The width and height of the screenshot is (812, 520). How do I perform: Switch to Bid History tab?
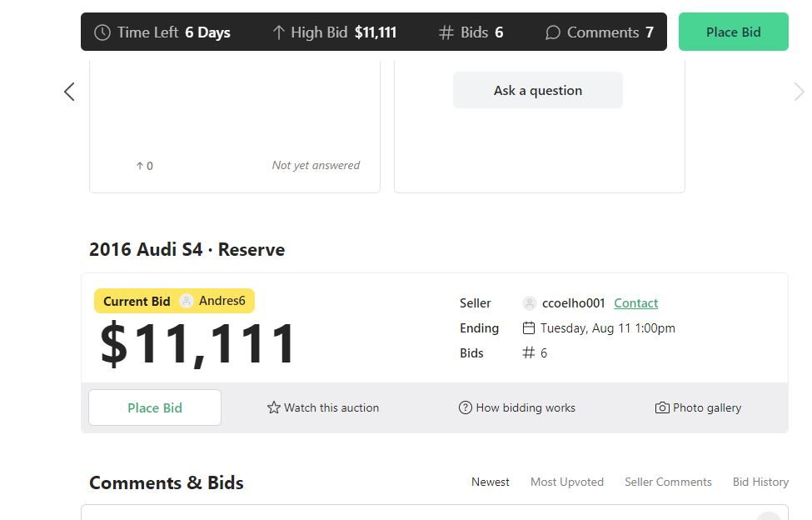(x=760, y=482)
